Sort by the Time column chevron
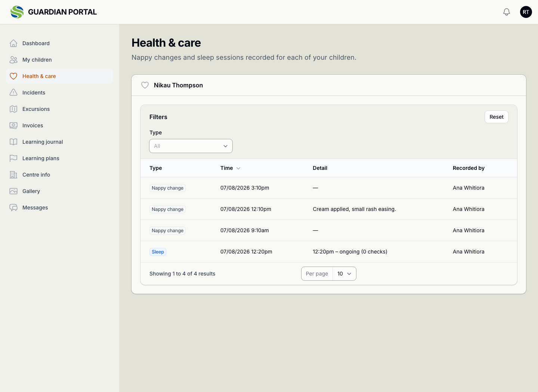The height and width of the screenshot is (392, 538). click(238, 168)
